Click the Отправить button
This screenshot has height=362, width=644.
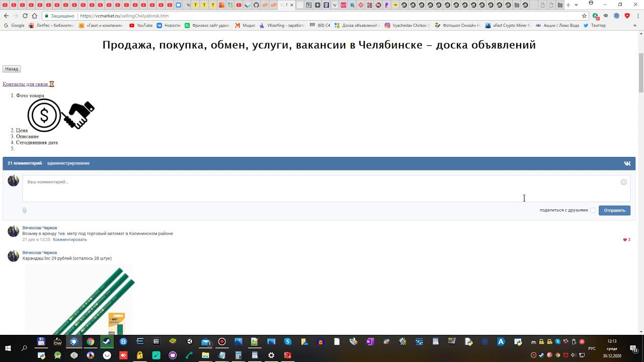tap(614, 210)
